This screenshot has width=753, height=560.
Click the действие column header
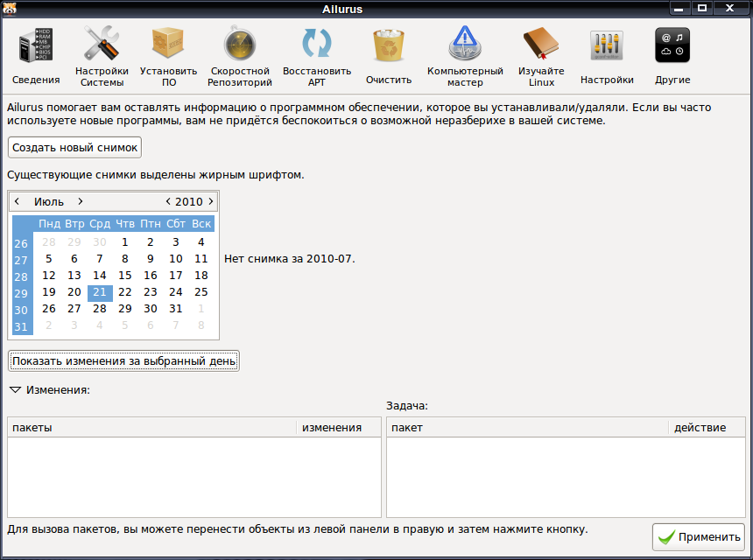pos(707,427)
